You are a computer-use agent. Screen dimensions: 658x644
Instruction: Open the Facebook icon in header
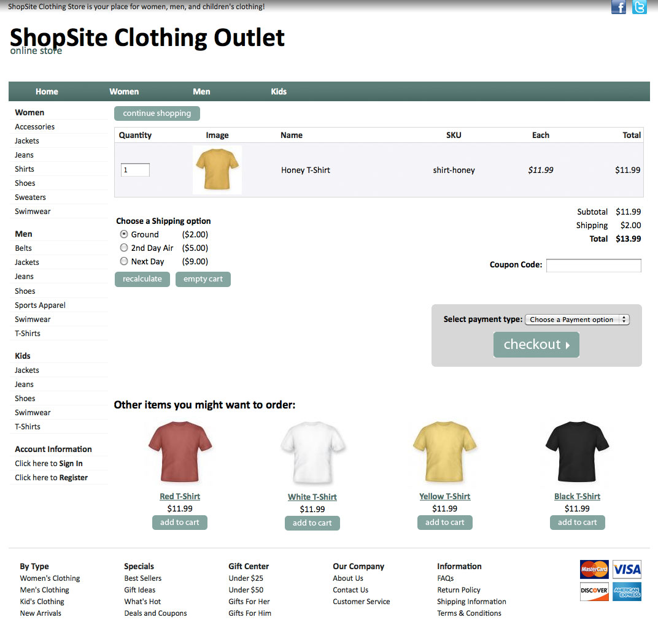[618, 7]
